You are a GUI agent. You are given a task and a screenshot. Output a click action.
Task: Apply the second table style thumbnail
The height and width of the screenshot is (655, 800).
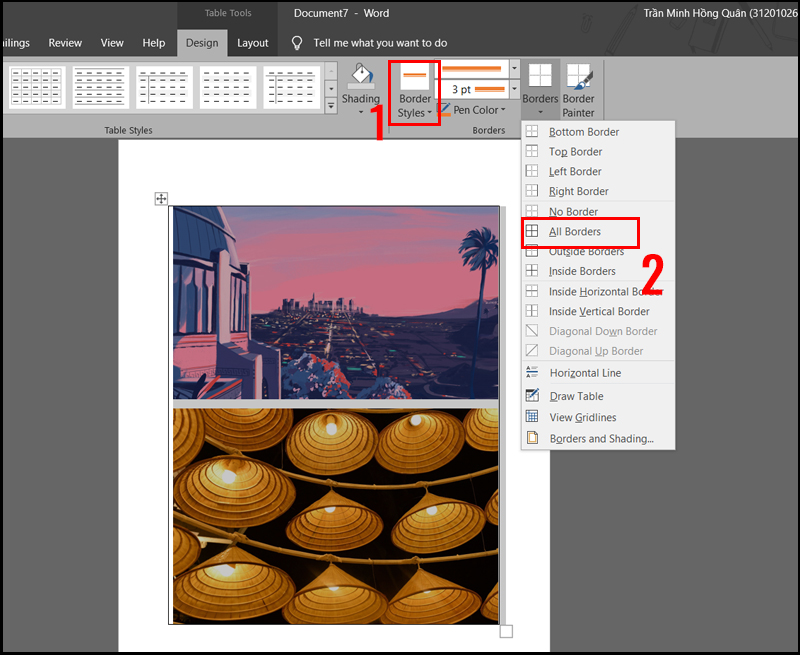click(101, 87)
